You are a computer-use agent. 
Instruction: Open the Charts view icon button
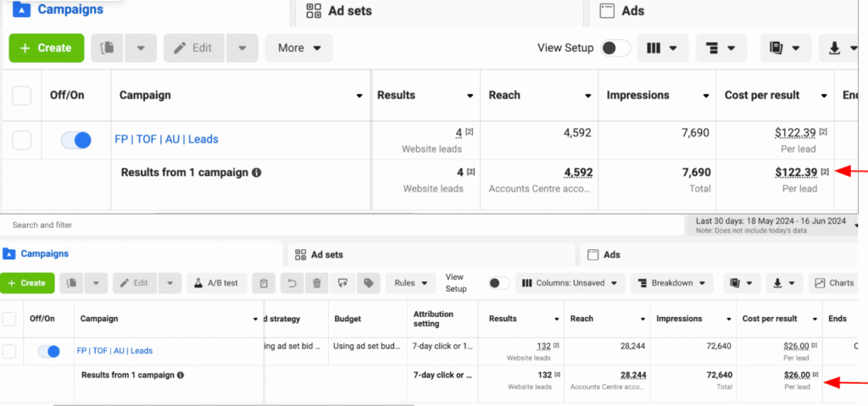(x=832, y=283)
